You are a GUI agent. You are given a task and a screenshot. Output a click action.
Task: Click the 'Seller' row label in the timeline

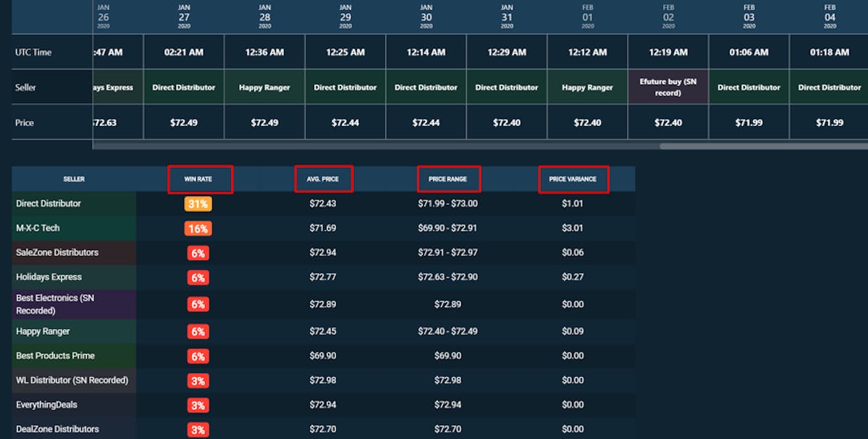pyautogui.click(x=25, y=88)
